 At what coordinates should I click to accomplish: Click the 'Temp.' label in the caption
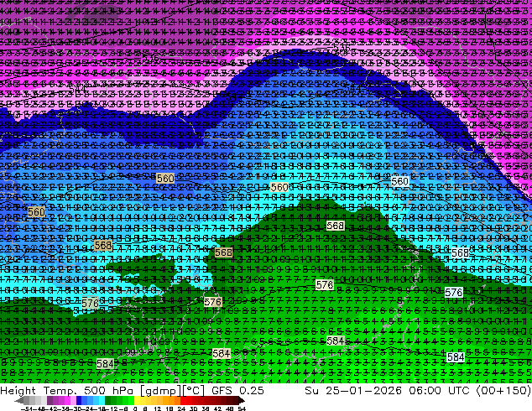click(x=60, y=391)
